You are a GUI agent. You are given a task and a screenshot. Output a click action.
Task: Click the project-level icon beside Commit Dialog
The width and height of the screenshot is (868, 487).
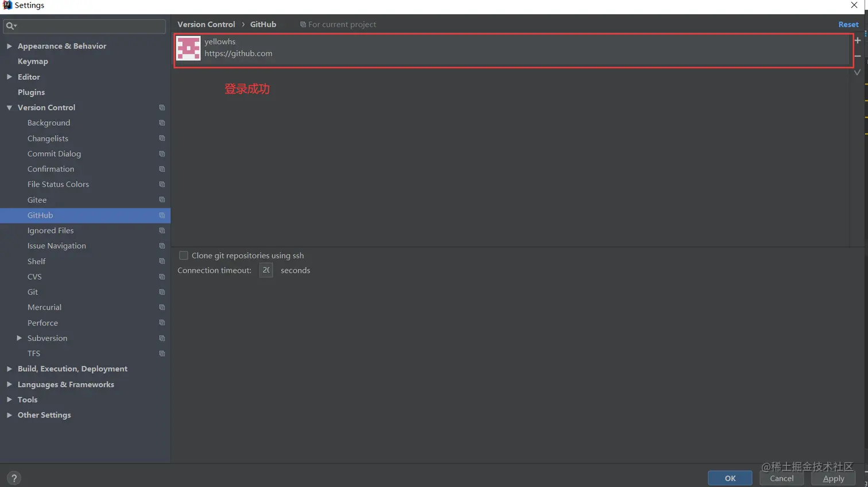162,154
